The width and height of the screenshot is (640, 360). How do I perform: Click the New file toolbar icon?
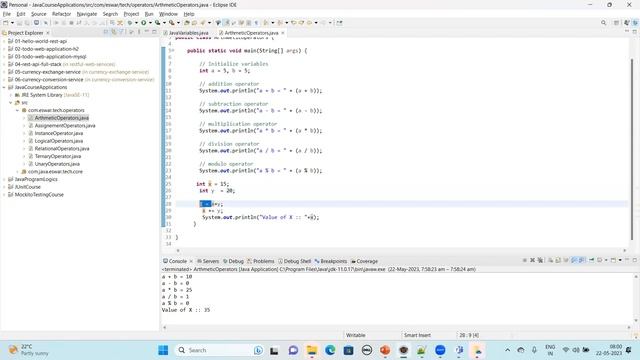(x=6, y=23)
